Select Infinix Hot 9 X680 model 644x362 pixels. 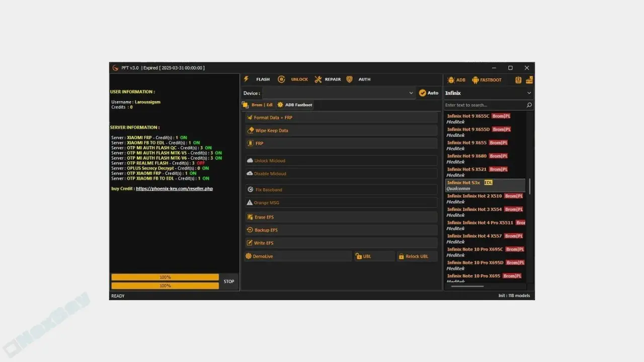(x=485, y=159)
